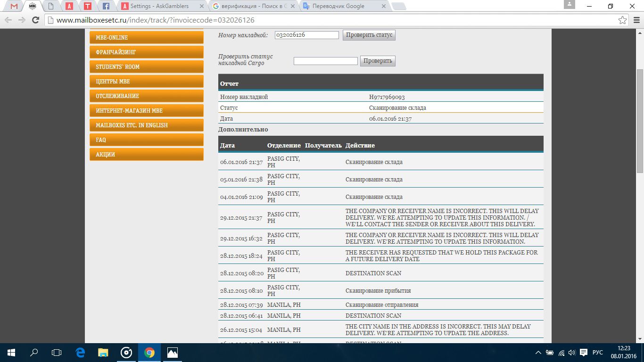The image size is (644, 362).
Task: Click the Действие column header
Action: (x=360, y=145)
